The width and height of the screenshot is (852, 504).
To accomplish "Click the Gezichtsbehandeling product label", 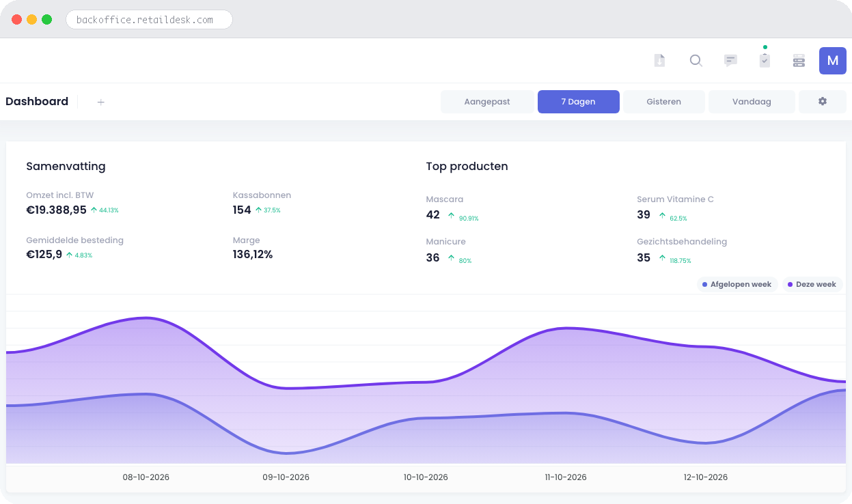I will (682, 242).
